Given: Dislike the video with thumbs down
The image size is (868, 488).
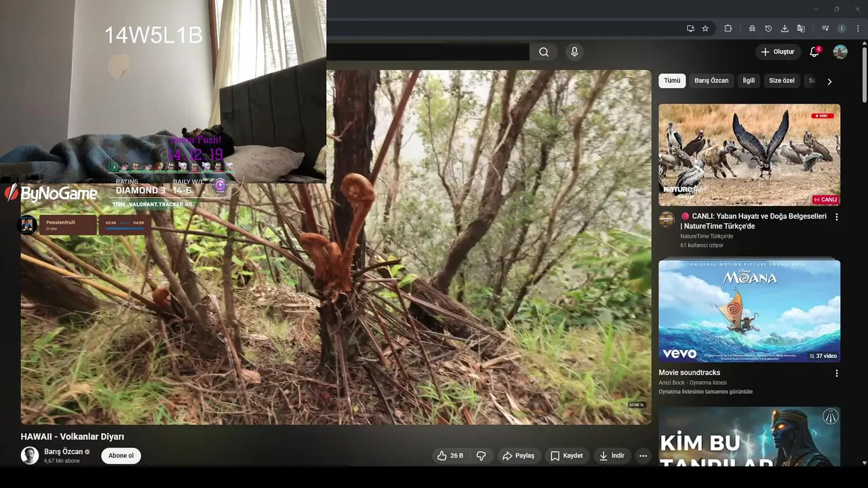Looking at the screenshot, I should [481, 455].
